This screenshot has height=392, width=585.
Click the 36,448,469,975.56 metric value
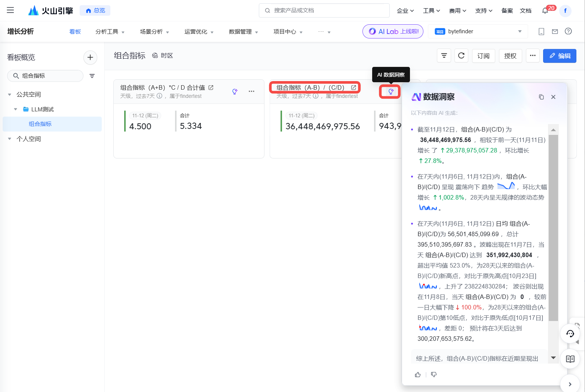coord(323,126)
